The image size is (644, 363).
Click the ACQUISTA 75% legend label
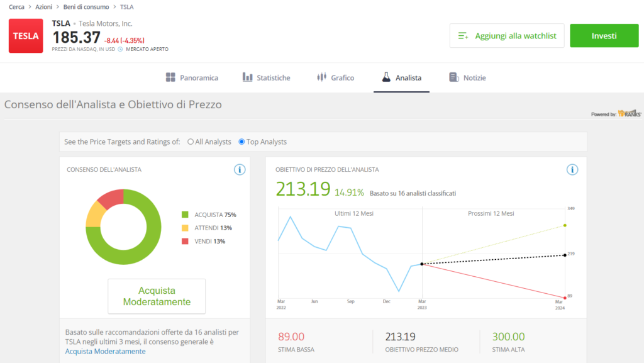pyautogui.click(x=215, y=215)
